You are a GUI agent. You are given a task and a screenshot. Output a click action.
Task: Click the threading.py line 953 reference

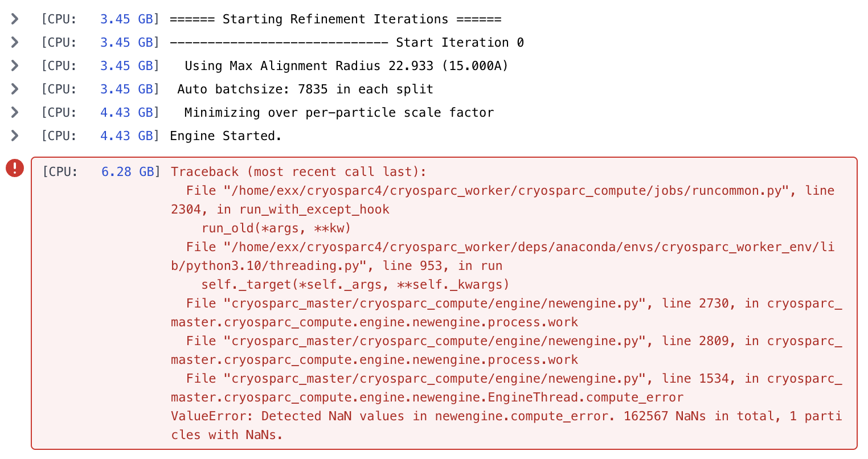[503, 256]
